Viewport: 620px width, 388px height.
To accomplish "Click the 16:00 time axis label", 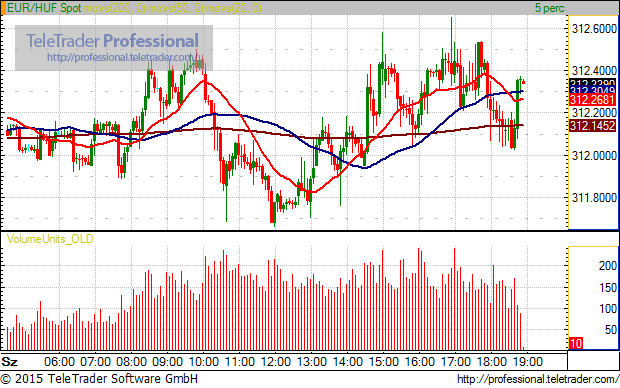I will pyautogui.click(x=420, y=362).
